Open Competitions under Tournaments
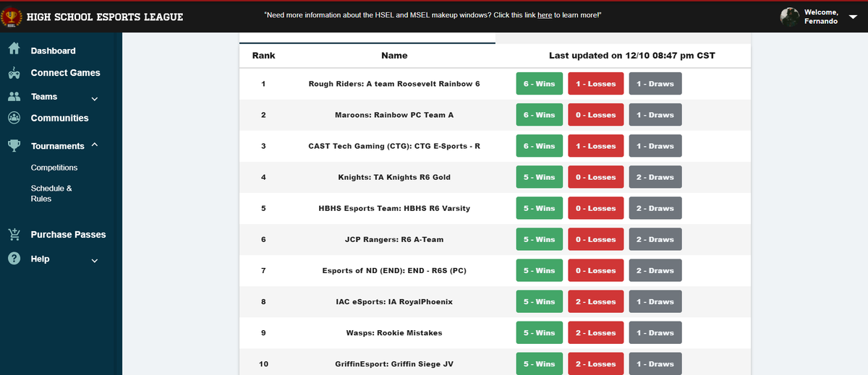Screen dimensions: 868x375 point(54,168)
